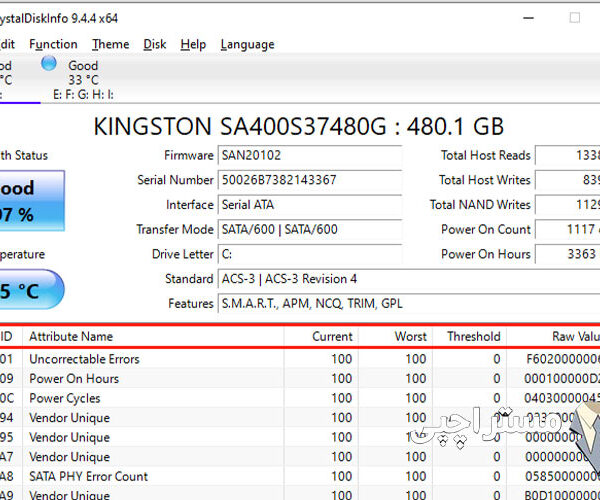
Task: Click the Power On Count label
Action: point(486,230)
